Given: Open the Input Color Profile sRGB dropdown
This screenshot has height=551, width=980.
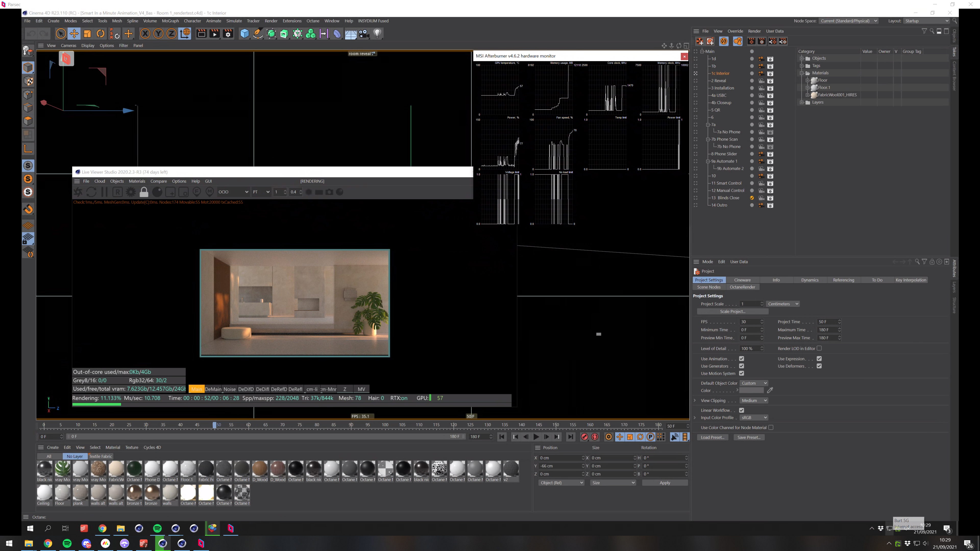Looking at the screenshot, I should [x=754, y=418].
